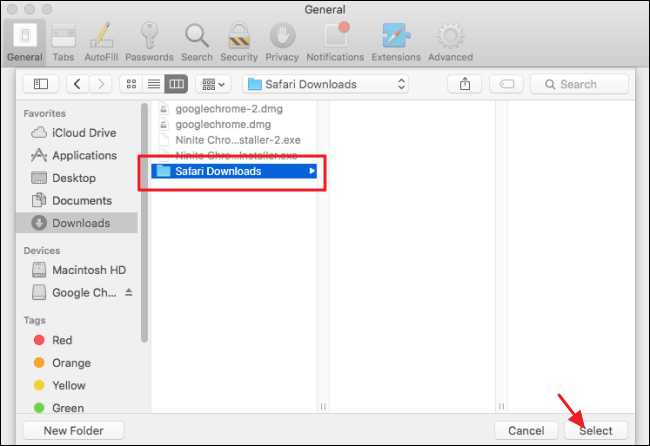
Task: Open the Privacy hand icon pane
Action: tap(282, 42)
